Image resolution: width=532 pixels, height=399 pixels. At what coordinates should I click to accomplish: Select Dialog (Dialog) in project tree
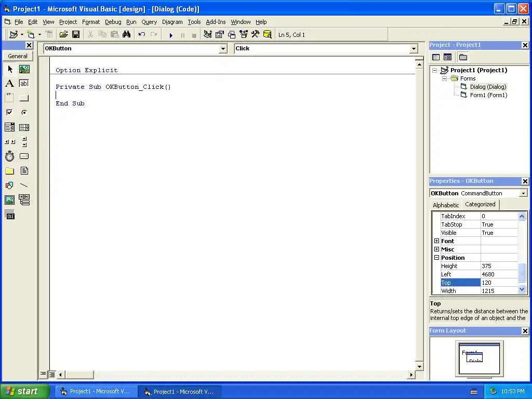[488, 87]
